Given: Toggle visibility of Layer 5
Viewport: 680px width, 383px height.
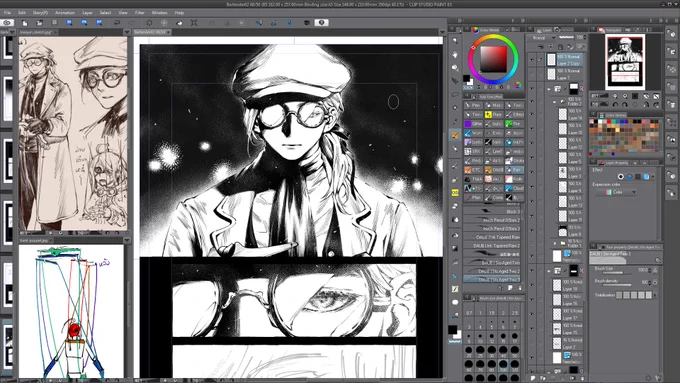Looking at the screenshot, I should pos(532,157).
